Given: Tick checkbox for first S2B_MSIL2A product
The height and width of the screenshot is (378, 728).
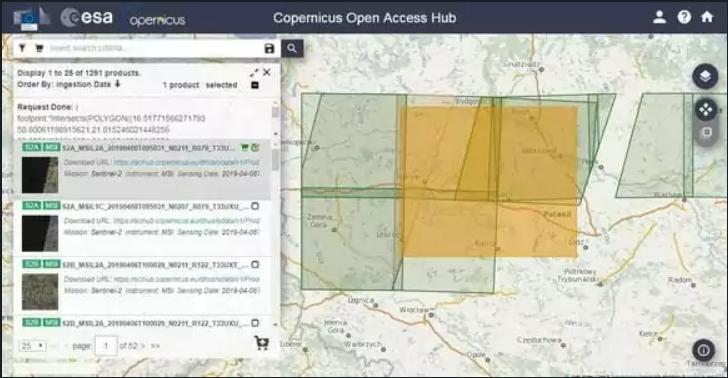Looking at the screenshot, I should pyautogui.click(x=255, y=265).
